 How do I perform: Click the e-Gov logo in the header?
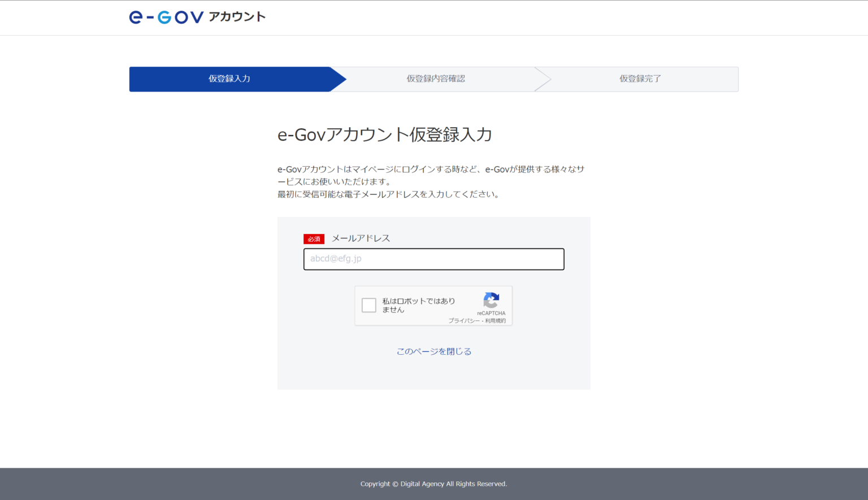(x=166, y=18)
